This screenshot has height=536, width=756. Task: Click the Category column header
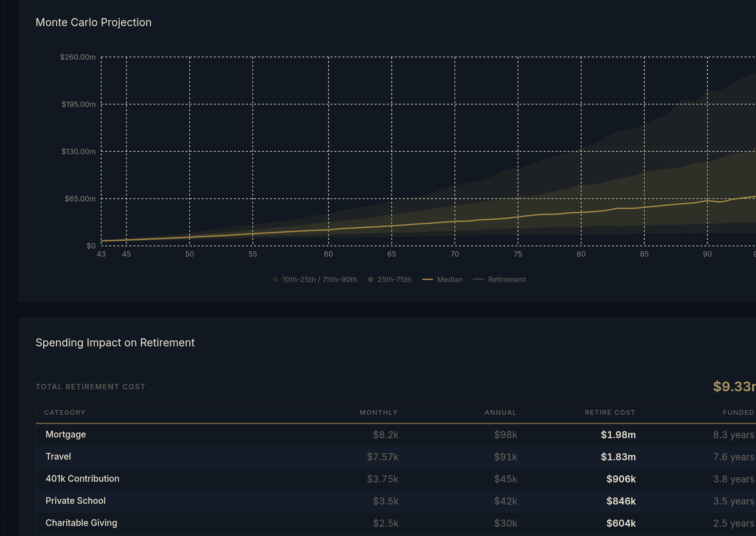coord(65,412)
